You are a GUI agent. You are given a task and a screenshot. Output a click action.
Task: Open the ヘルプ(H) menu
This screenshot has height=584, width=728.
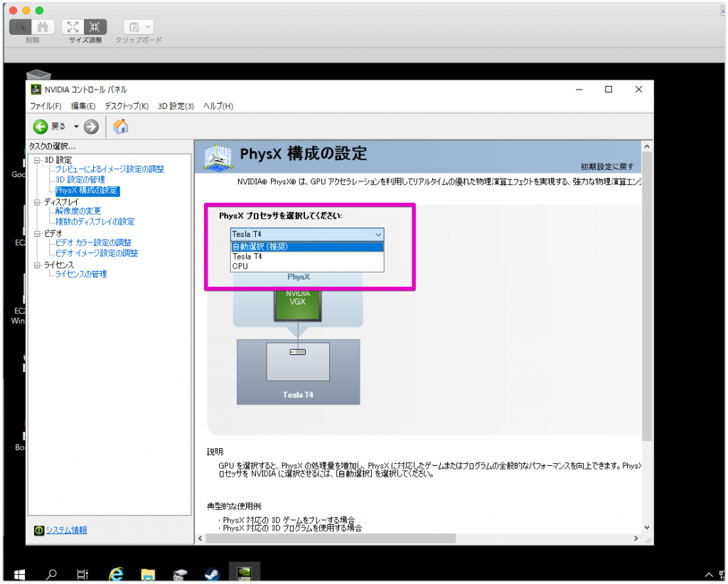[x=218, y=106]
